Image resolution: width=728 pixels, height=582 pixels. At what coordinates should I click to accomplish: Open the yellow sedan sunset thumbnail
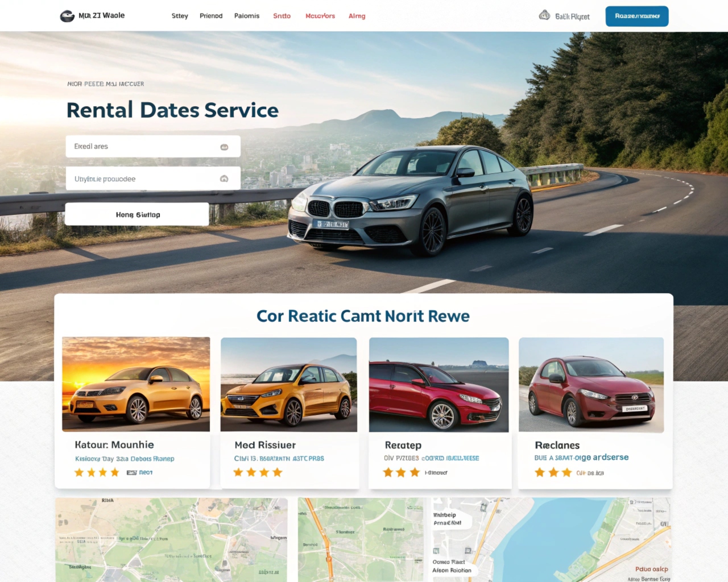point(136,384)
